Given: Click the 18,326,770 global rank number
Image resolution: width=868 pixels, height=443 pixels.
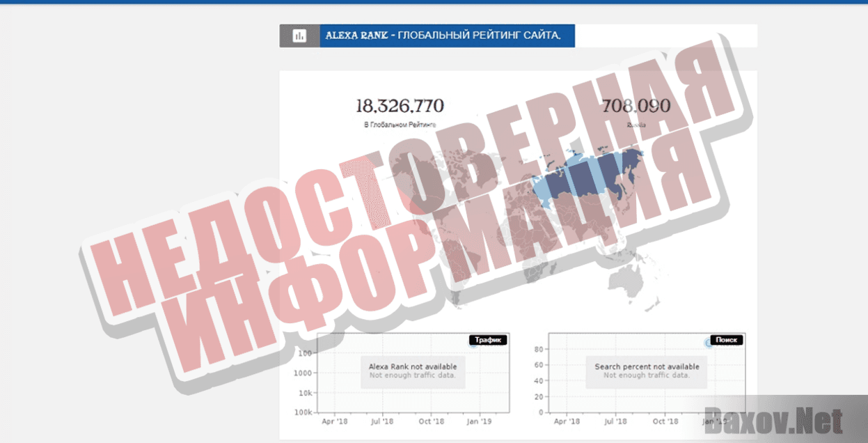Looking at the screenshot, I should (x=399, y=106).
